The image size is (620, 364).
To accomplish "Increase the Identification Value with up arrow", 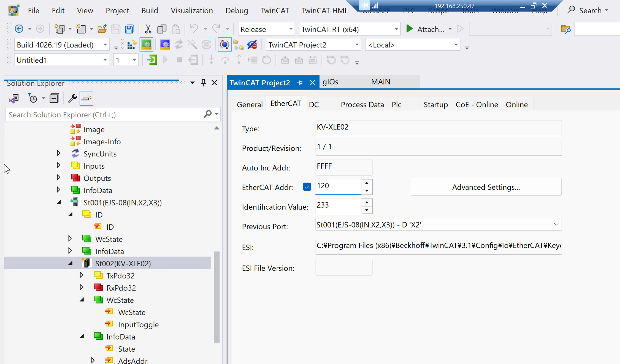I will 367,202.
